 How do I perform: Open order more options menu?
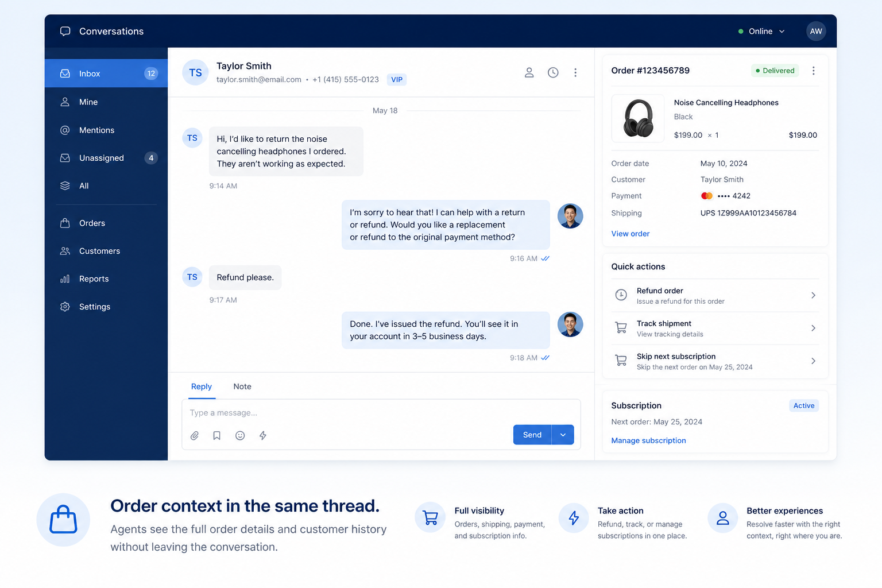tap(813, 71)
